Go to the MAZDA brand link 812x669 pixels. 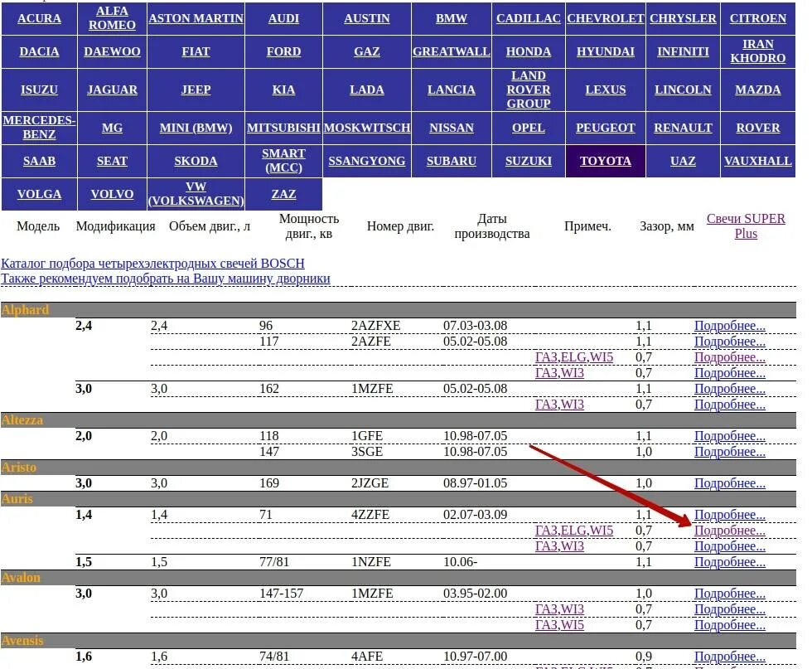pos(757,90)
